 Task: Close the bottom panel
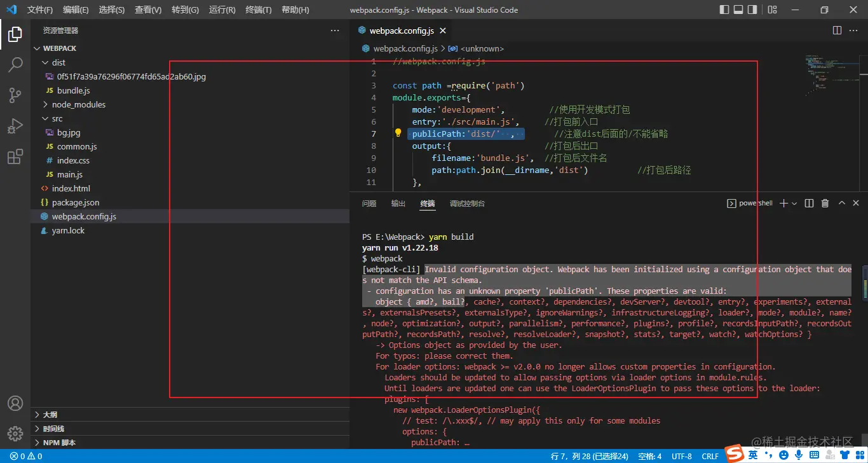tap(856, 204)
